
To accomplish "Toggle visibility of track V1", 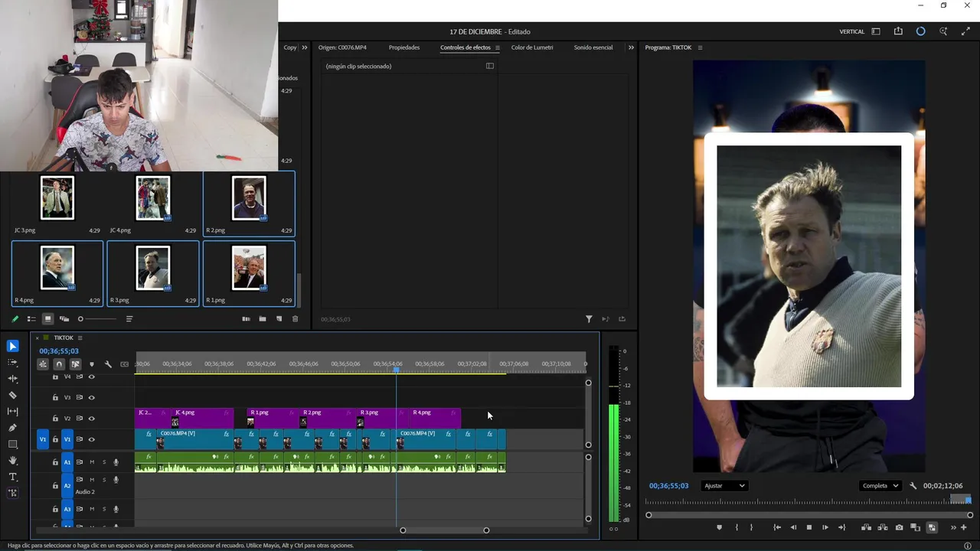I will [92, 439].
